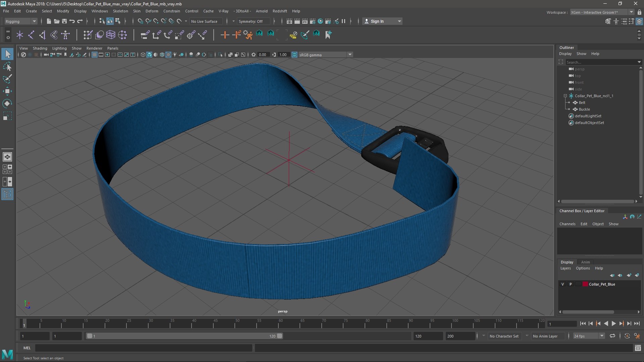Open the sRGB gamma view transform dropdown
The width and height of the screenshot is (644, 362).
tap(325, 55)
